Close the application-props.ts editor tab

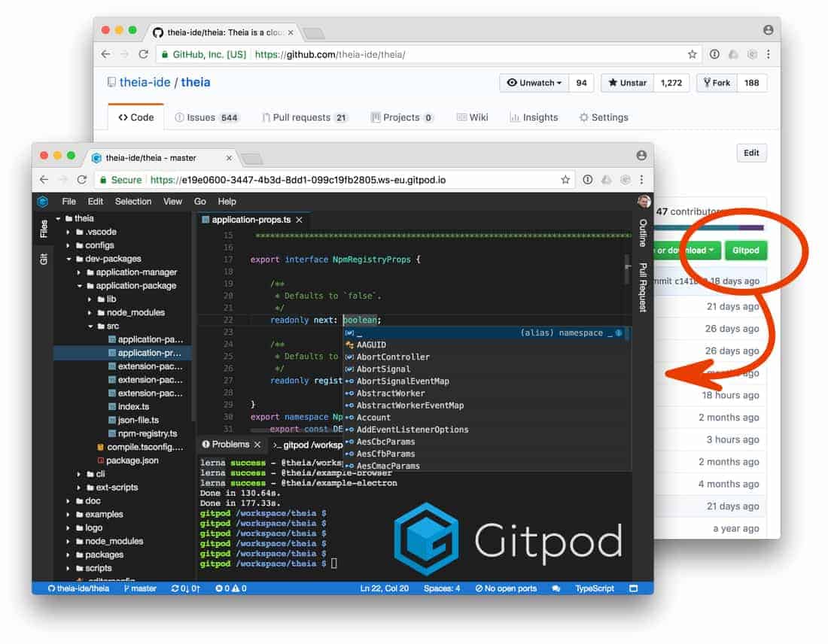pyautogui.click(x=300, y=220)
